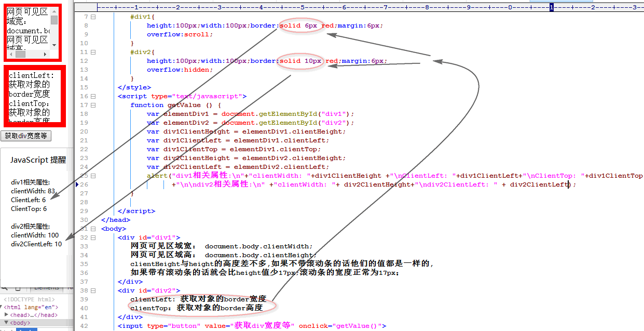Click the right arrow of the div1 horizontal scrollbar
Screen dimensions: 644x331
tap(46, 54)
